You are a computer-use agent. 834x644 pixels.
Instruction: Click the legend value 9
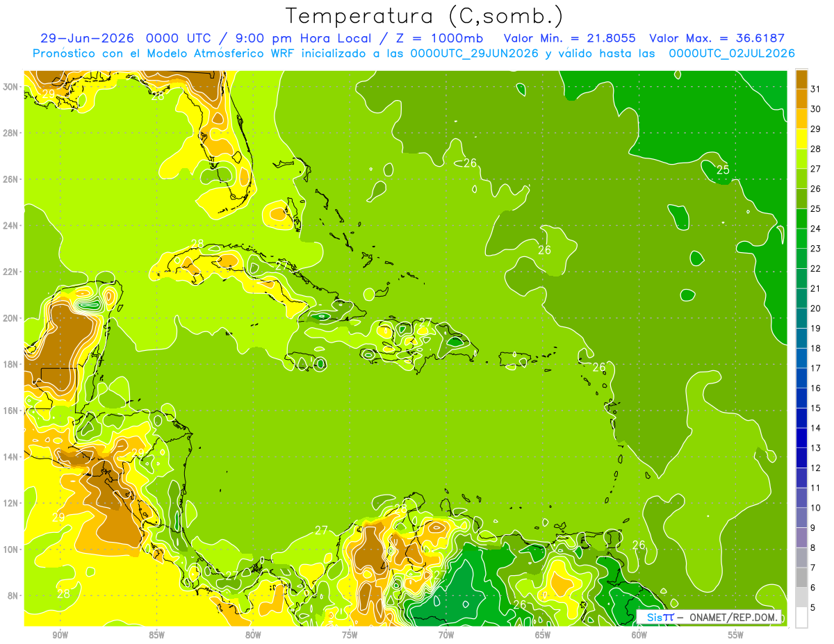coord(813,528)
